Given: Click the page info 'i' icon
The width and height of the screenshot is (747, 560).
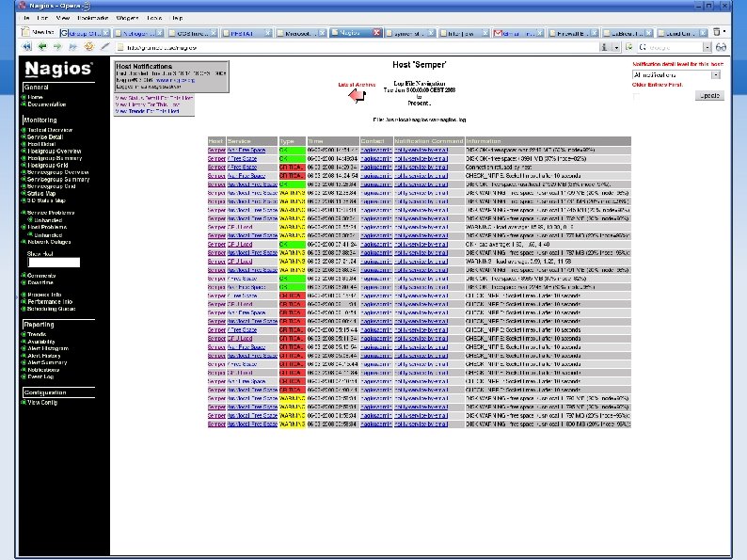Looking at the screenshot, I should [604, 47].
